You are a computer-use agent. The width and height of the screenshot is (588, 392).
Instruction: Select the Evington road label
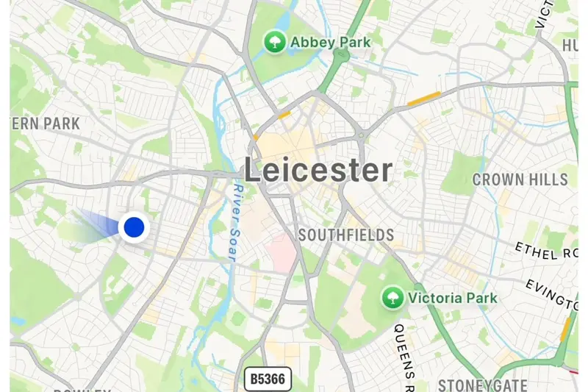[551, 295]
